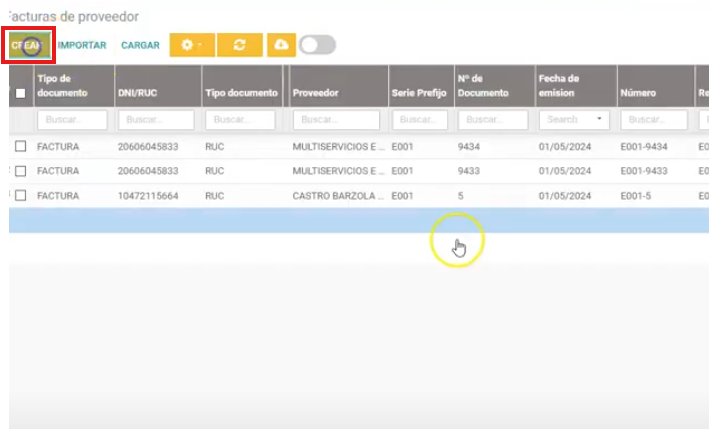The height and width of the screenshot is (429, 709).
Task: Click the Serie Prefijo filter input
Action: point(419,120)
